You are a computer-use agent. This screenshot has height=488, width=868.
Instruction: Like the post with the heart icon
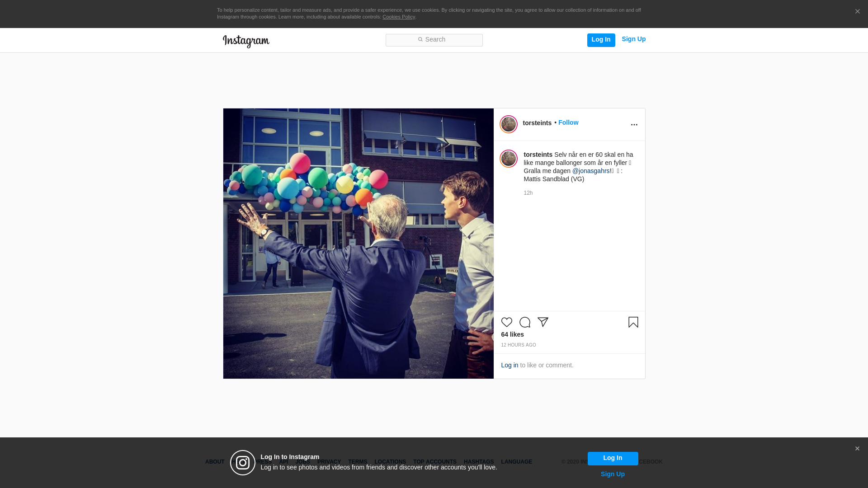point(506,322)
